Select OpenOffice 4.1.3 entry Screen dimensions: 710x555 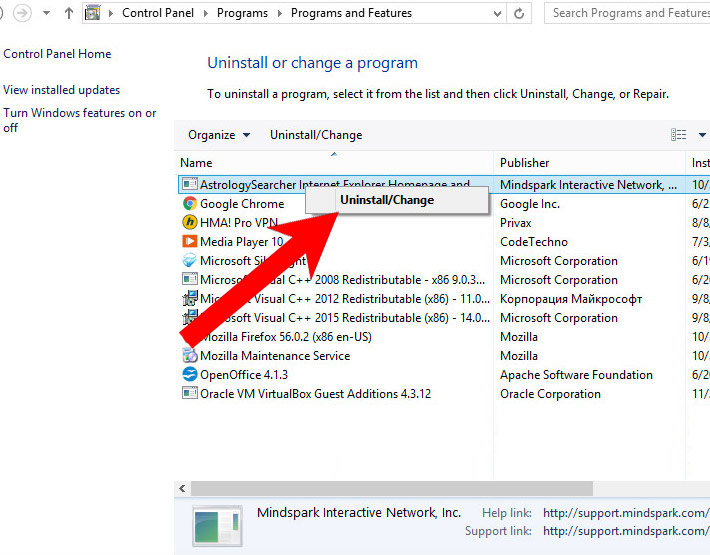pyautogui.click(x=244, y=375)
